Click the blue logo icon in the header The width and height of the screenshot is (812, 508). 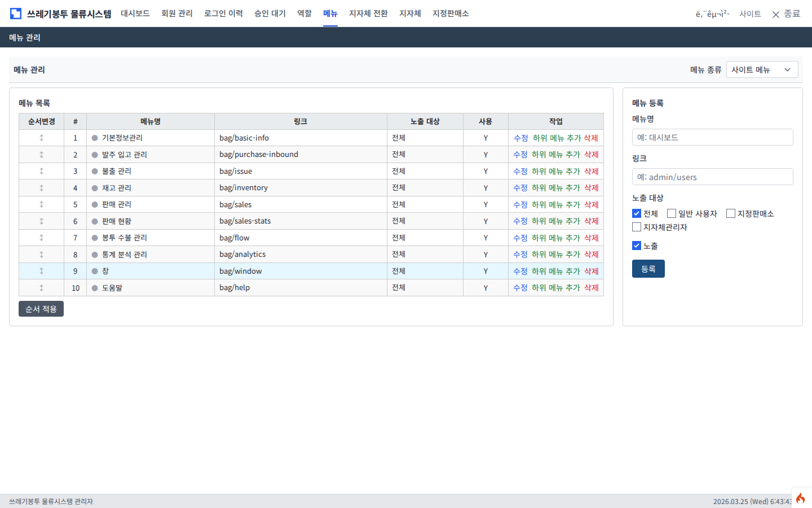tap(16, 14)
